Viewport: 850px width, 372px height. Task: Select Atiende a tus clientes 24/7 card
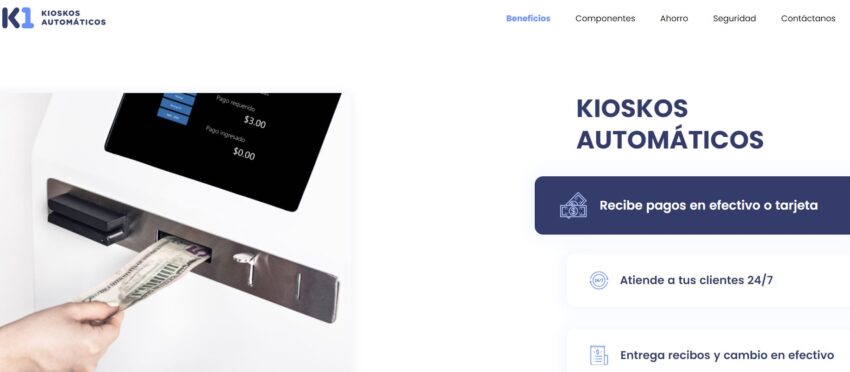[708, 280]
